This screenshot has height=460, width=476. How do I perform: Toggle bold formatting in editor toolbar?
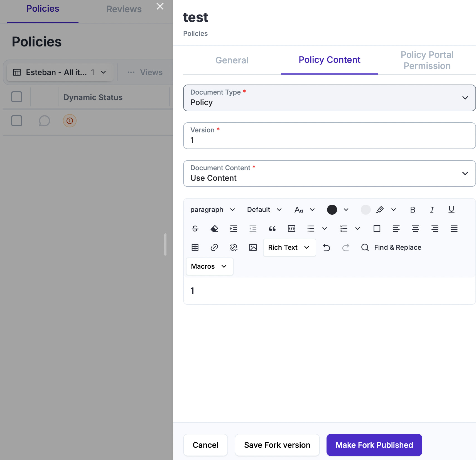click(413, 210)
